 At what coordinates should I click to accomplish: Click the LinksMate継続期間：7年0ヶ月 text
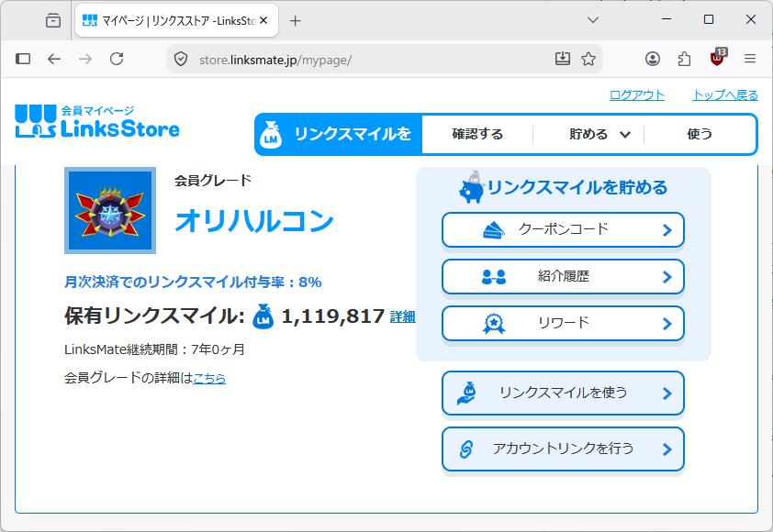154,349
